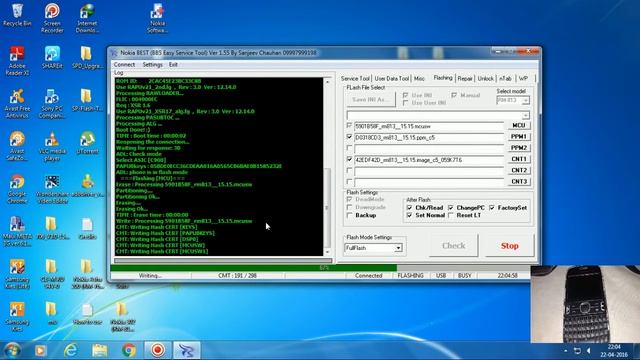Open VLC media player shortcut
Image resolution: width=640 pixels, height=360 pixels.
[x=52, y=146]
